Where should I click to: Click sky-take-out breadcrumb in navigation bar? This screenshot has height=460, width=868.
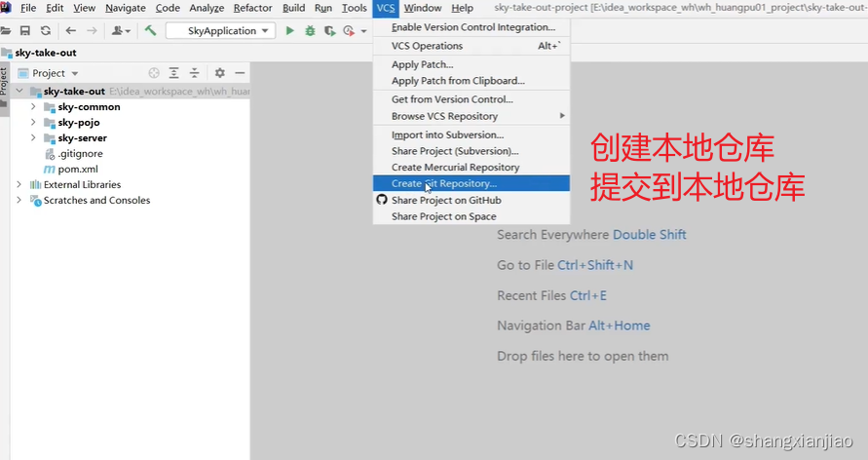coord(46,53)
